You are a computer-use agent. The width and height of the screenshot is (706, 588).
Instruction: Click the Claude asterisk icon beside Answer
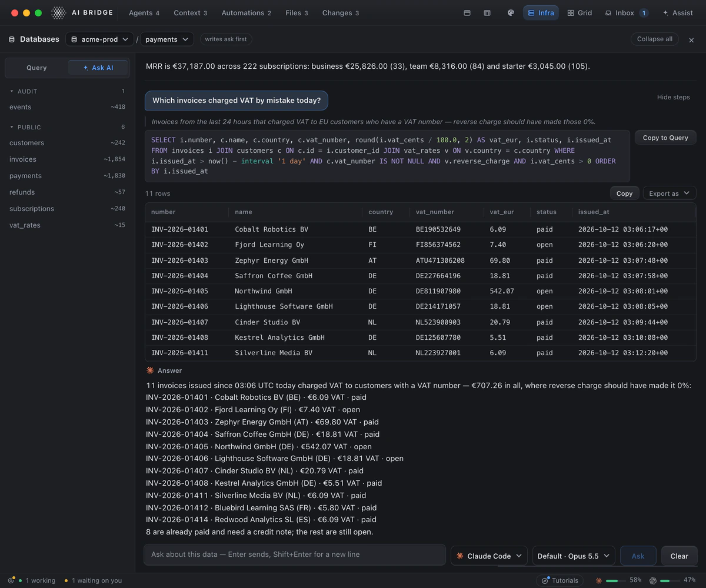click(150, 370)
